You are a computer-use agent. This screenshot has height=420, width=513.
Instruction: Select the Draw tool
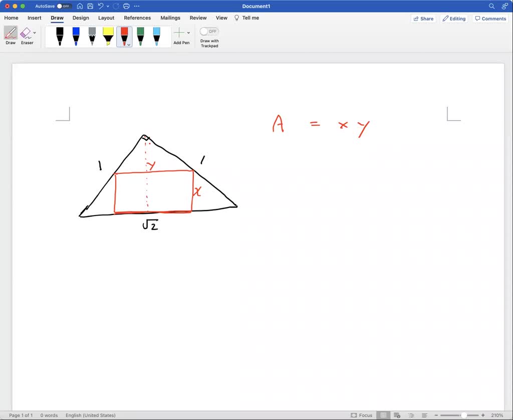tap(11, 36)
